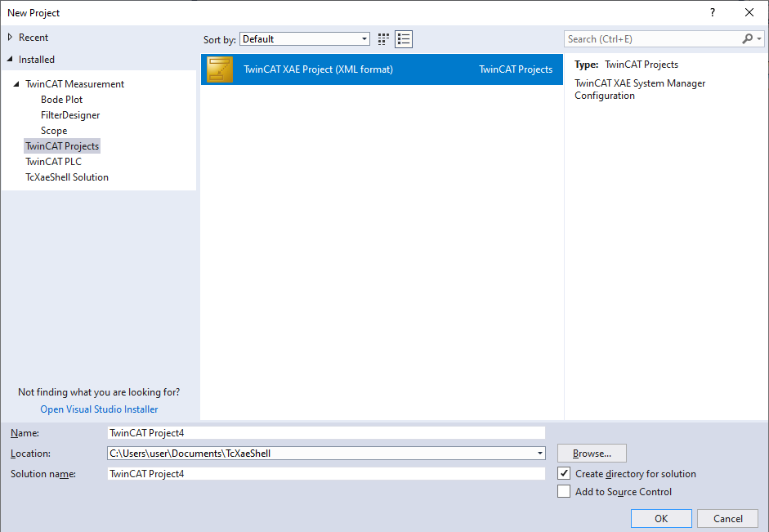The height and width of the screenshot is (532, 769).
Task: Expand the Recent section
Action: pos(10,38)
